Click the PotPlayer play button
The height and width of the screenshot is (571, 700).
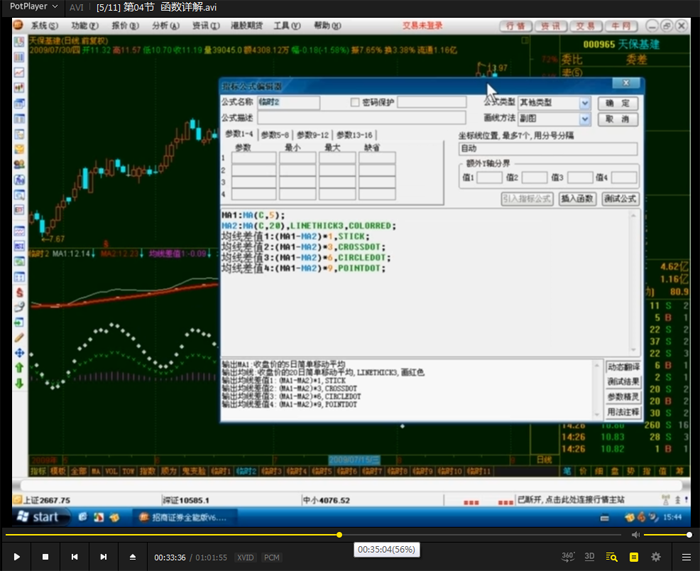pos(16,556)
